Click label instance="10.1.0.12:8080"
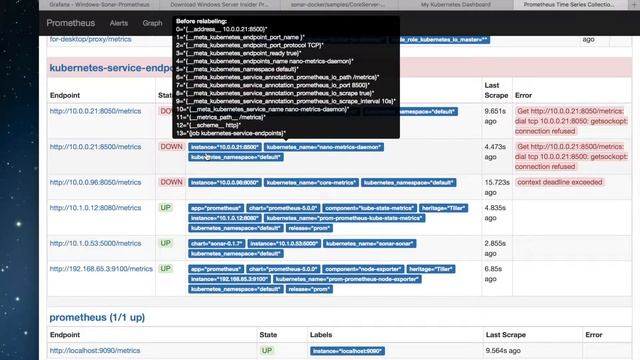This screenshot has height=360, width=640. coord(224,218)
